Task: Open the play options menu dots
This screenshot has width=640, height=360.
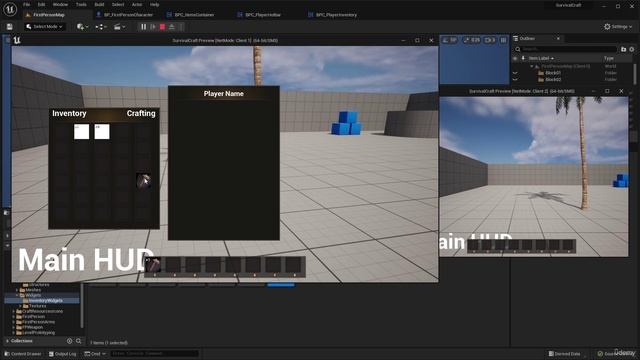Action: [x=181, y=27]
